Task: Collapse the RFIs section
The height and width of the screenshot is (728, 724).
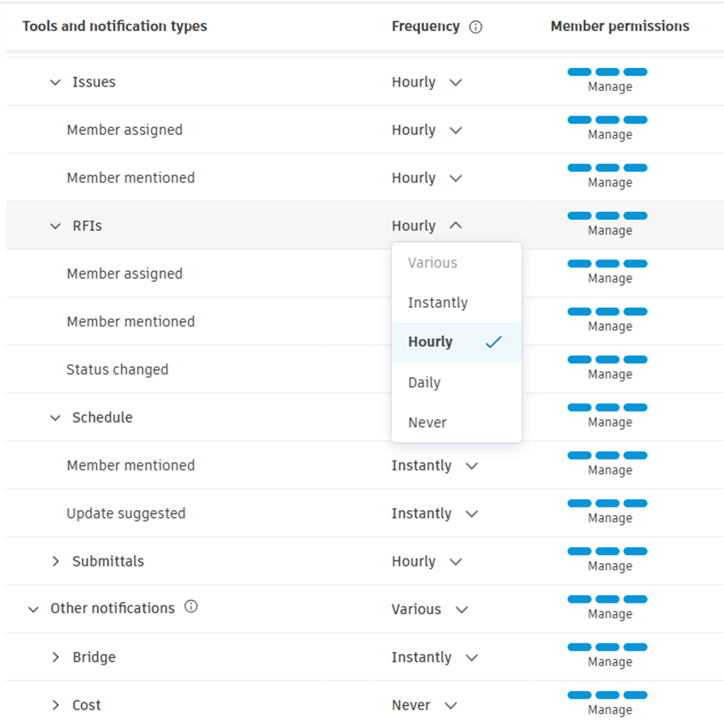Action: tap(55, 225)
